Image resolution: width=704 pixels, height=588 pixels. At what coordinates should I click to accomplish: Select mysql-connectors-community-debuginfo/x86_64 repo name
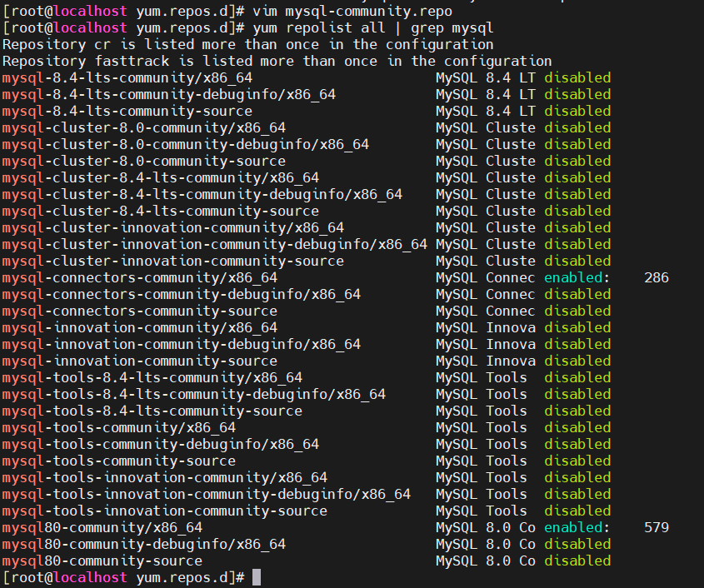(x=182, y=294)
